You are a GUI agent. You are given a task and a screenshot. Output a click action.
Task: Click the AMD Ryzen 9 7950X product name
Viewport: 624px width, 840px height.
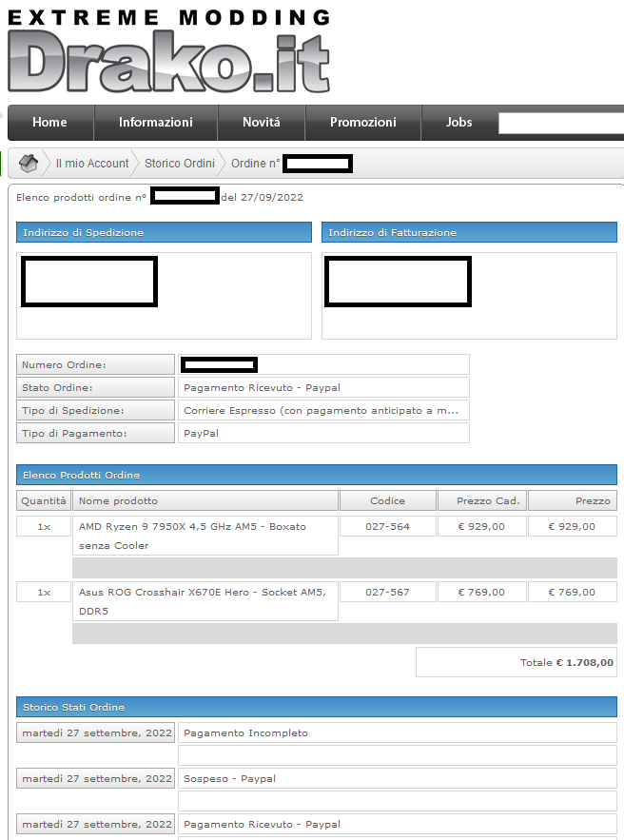(x=205, y=536)
